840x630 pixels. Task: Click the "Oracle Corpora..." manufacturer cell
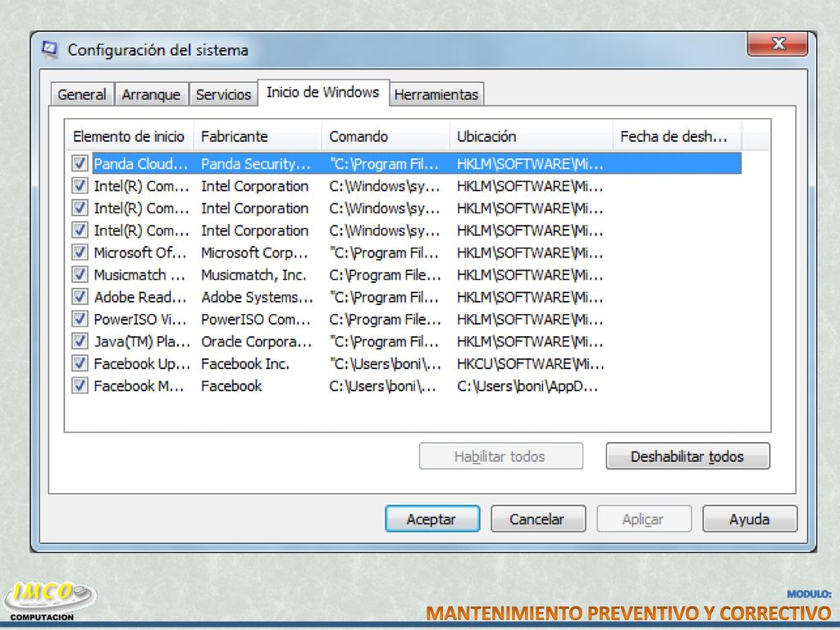click(256, 341)
